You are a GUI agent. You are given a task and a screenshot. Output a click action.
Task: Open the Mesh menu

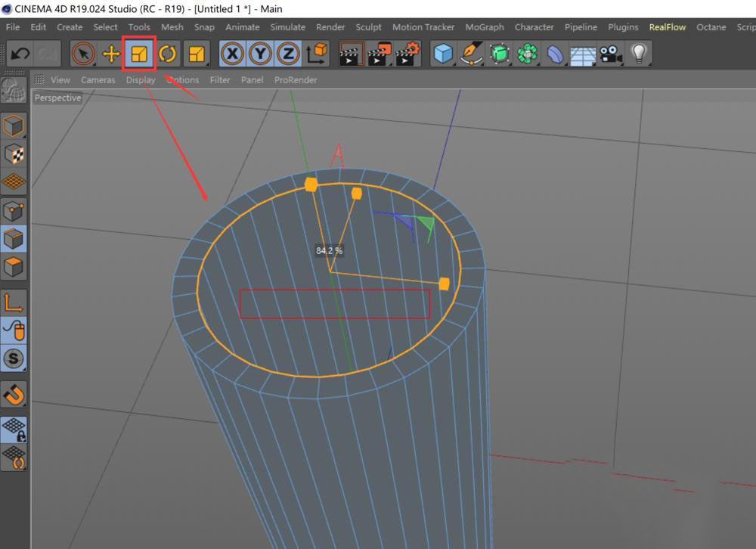172,27
